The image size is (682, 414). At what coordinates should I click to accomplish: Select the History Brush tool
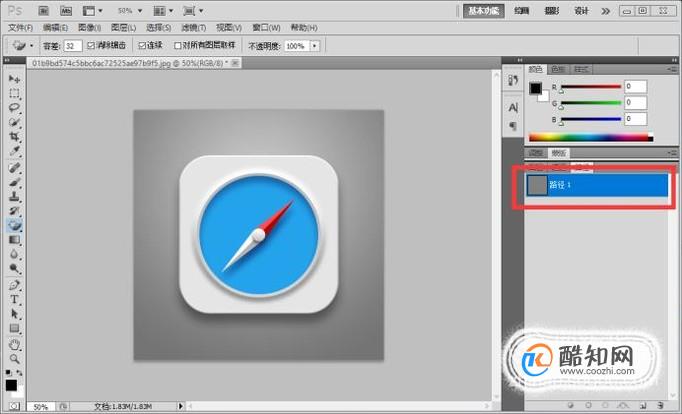[x=14, y=211]
